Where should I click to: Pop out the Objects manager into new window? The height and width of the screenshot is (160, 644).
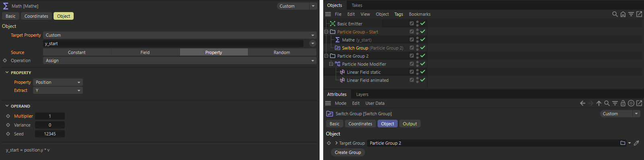(x=639, y=14)
